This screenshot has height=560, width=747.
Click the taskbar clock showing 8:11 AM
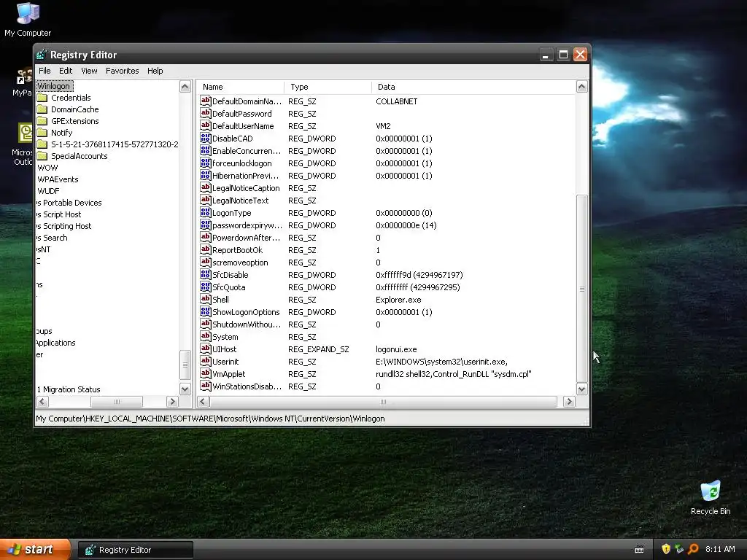click(x=720, y=549)
